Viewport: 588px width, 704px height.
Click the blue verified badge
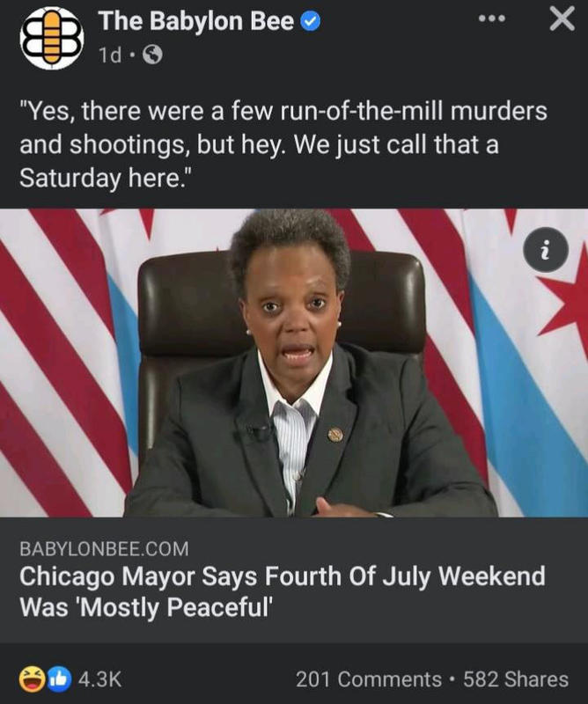tap(311, 21)
